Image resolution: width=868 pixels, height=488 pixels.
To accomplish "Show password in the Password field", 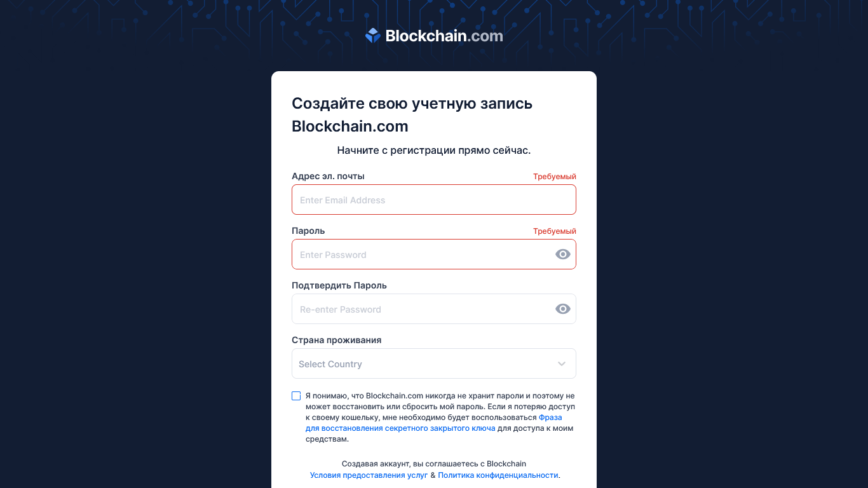I will (x=562, y=254).
